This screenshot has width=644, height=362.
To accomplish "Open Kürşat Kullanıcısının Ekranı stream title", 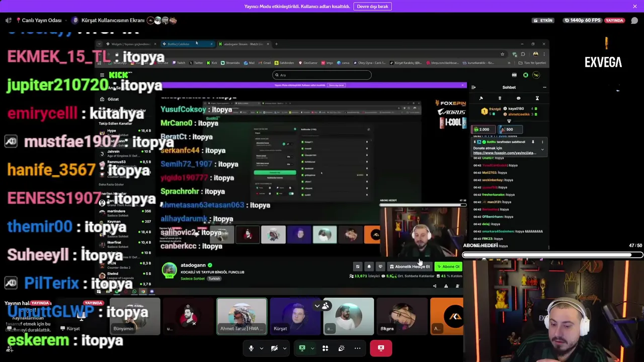I will [113, 21].
